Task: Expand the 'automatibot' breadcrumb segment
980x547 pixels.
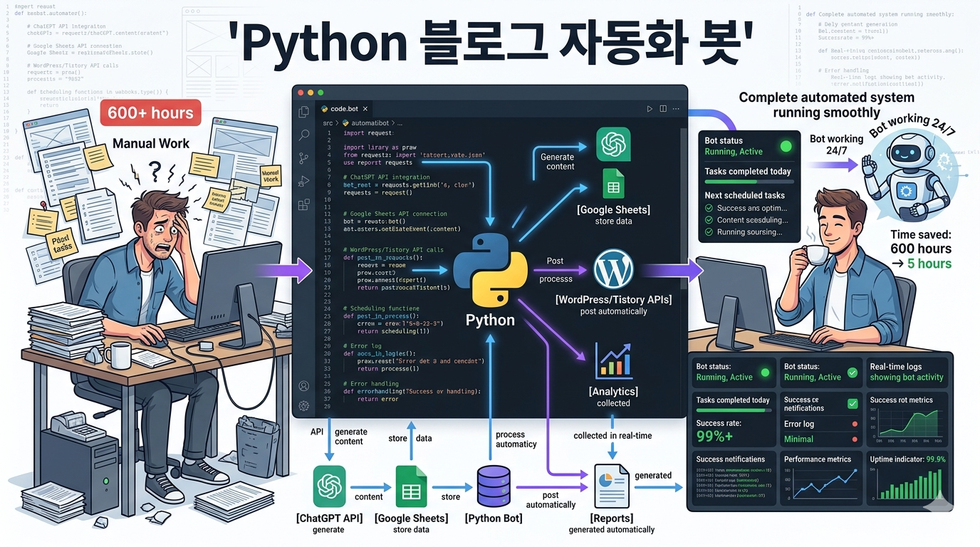Action: coord(368,123)
